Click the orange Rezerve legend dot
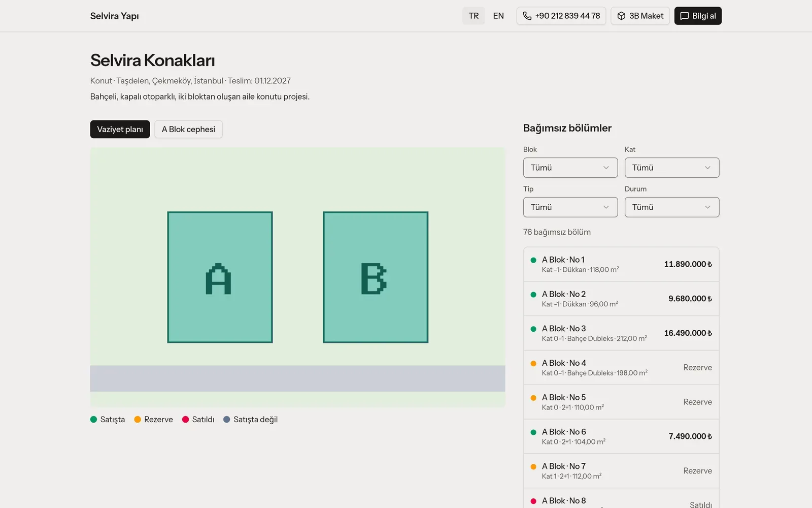The image size is (812, 508). (138, 420)
